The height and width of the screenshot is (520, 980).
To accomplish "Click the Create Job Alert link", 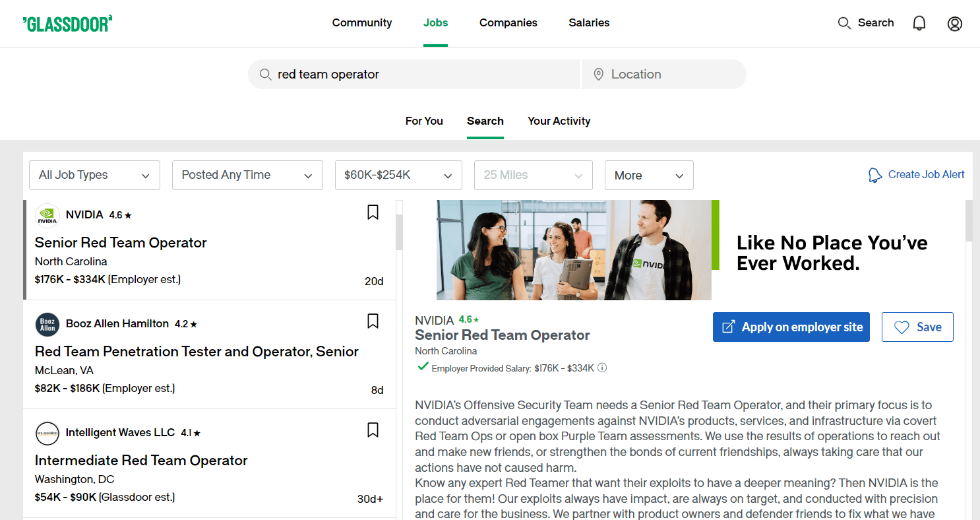I will coord(926,175).
